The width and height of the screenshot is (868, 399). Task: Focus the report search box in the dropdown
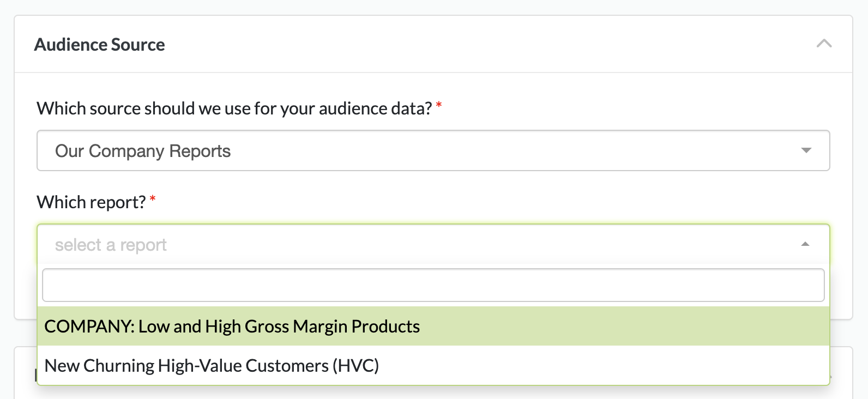click(433, 285)
